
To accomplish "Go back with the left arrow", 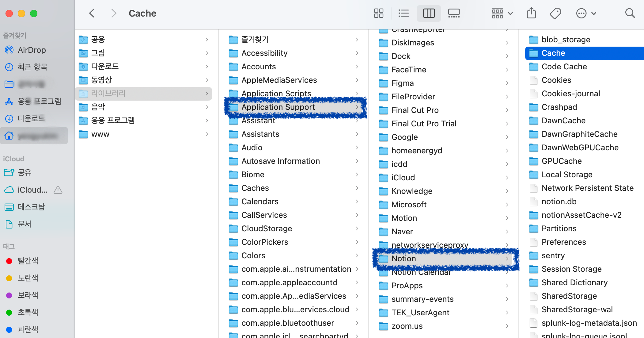I will coord(92,13).
